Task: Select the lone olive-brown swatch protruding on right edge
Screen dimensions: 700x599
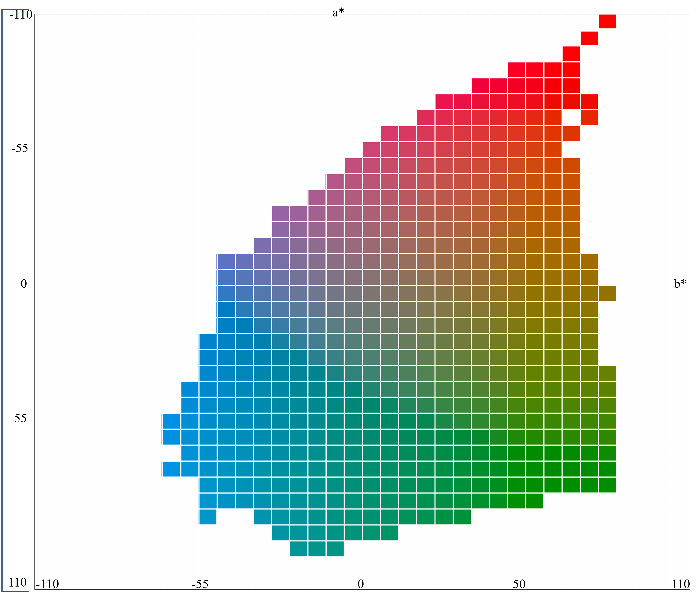Action: (x=607, y=293)
